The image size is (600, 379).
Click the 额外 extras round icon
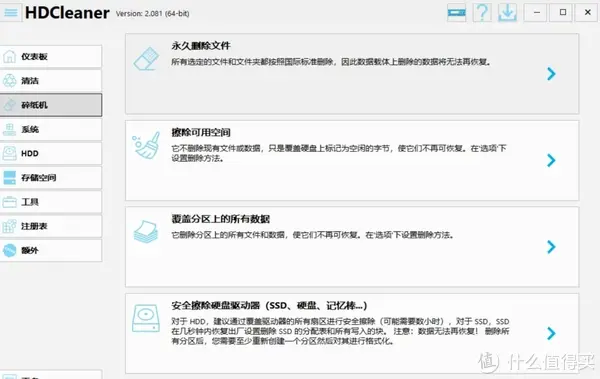10,250
